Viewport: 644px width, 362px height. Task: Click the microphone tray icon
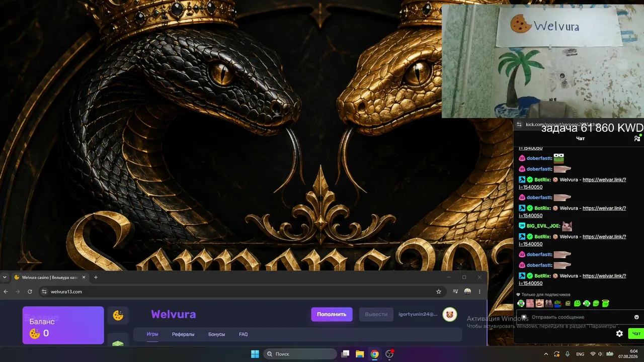[568, 354]
